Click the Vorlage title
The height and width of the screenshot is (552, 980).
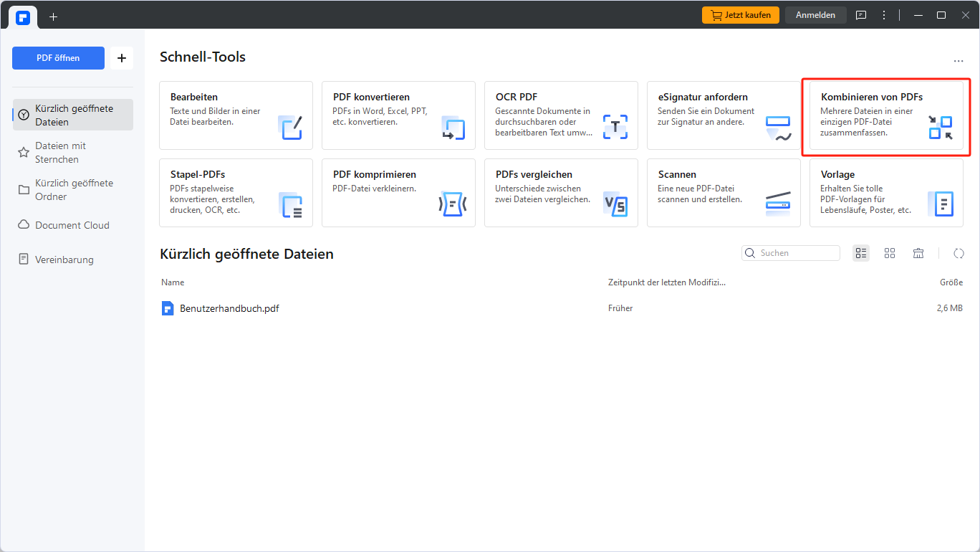(837, 174)
